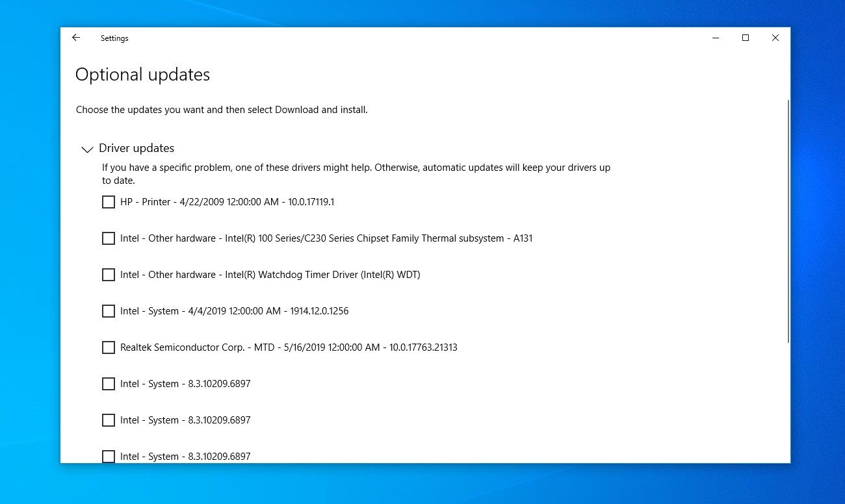
Task: Tick the Intel Watchdog Timer Driver checkbox
Action: point(109,275)
